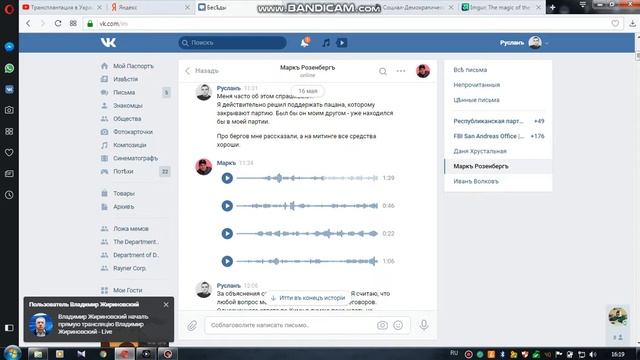Seek in the 0:22 voice message waveform
The image size is (640, 360).
pos(307,233)
